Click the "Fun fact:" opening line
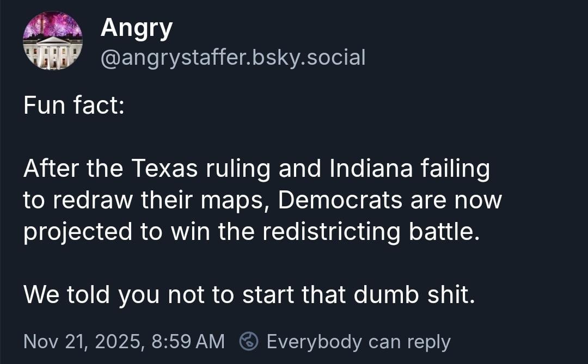Viewport: 588px width, 364px height. (x=74, y=105)
